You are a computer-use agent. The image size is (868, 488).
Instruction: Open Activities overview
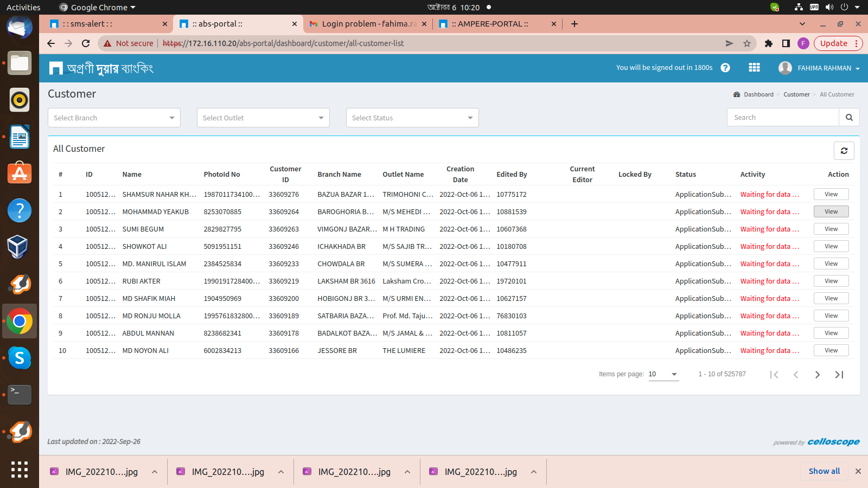(23, 7)
